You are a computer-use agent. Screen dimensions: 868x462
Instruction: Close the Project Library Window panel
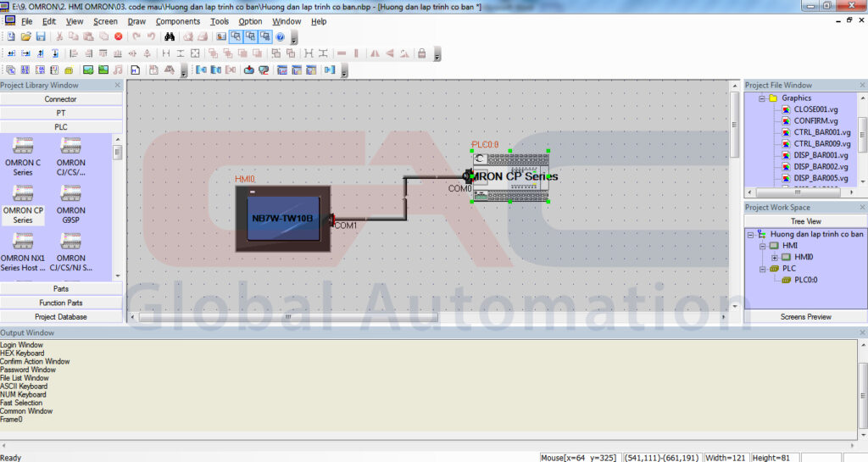[117, 86]
